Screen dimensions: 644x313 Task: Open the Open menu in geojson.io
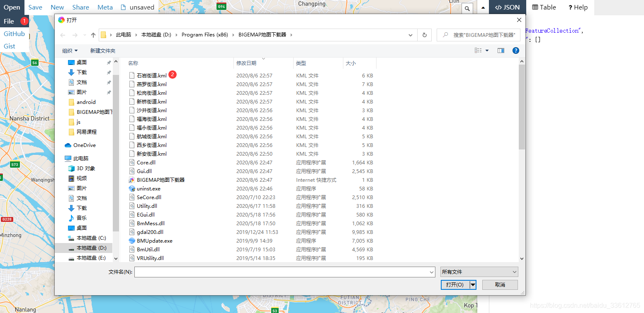tap(12, 7)
